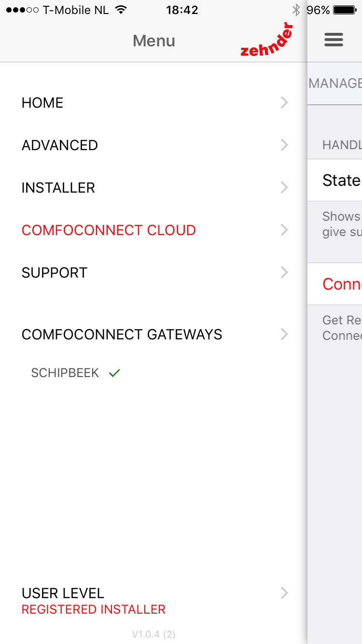Select ADVANCED from the menu

coord(60,145)
